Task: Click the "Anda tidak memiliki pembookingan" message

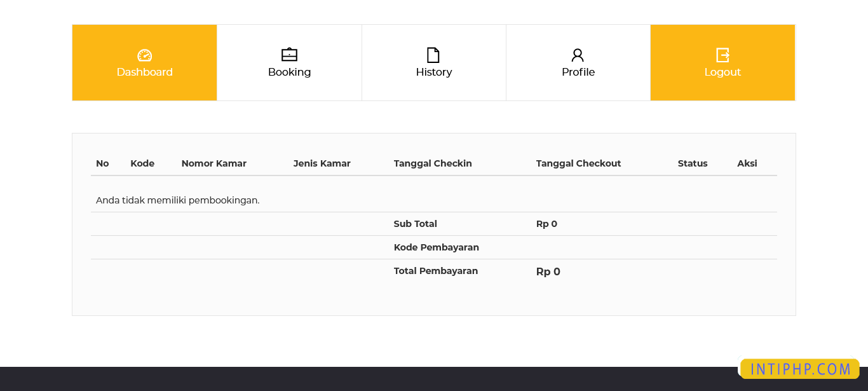Action: pos(178,200)
